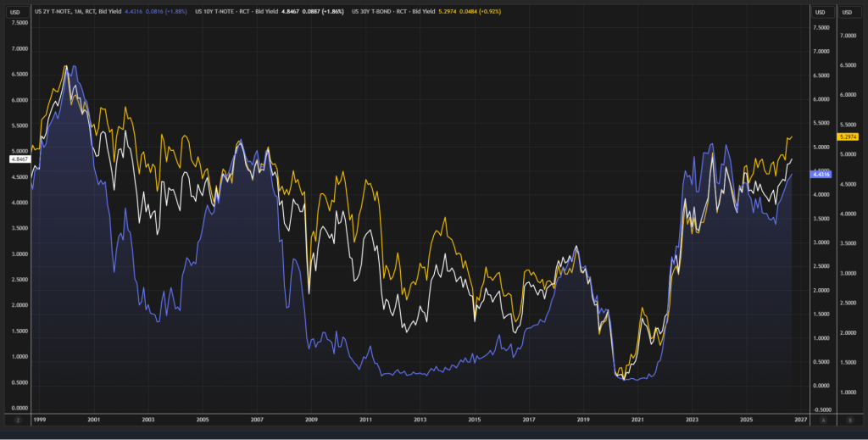Click the 2027 marker on the time axis
This screenshot has width=868, height=440.
coord(800,420)
